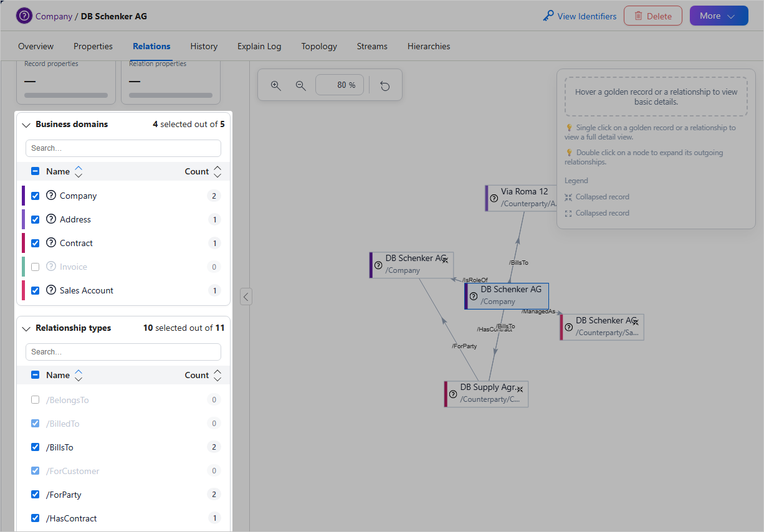Sort business domains by Name arrows
This screenshot has height=532, width=764.
(x=79, y=171)
